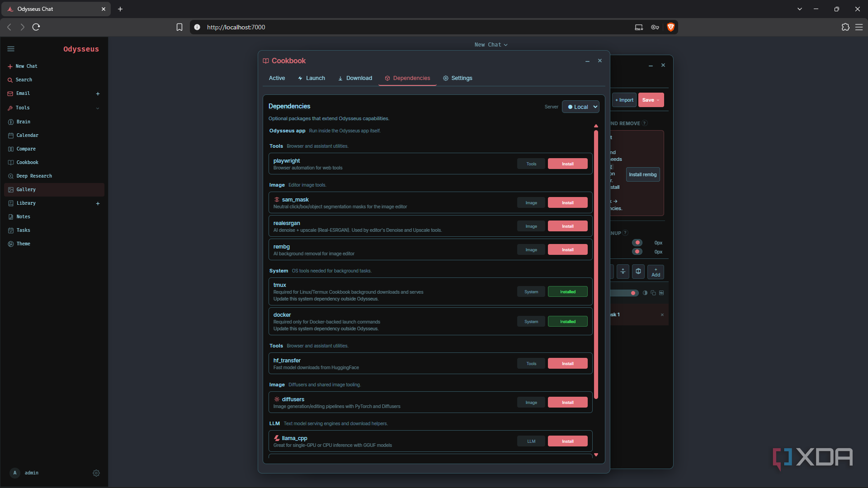Click the half-circle invert icon in Gallery panel
The width and height of the screenshot is (868, 488).
pyautogui.click(x=645, y=293)
